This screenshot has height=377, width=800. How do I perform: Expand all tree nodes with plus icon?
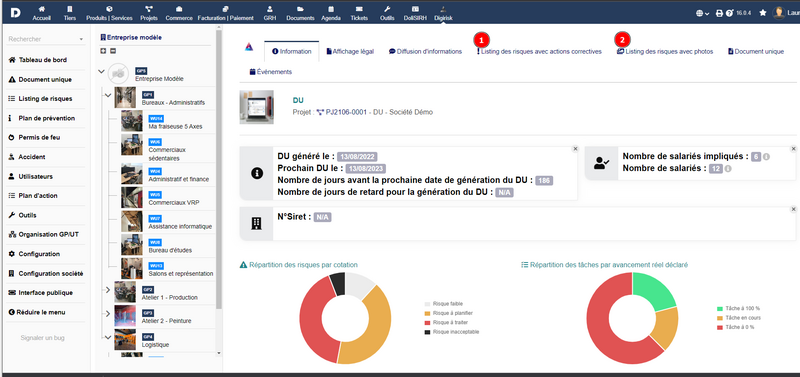tap(103, 51)
